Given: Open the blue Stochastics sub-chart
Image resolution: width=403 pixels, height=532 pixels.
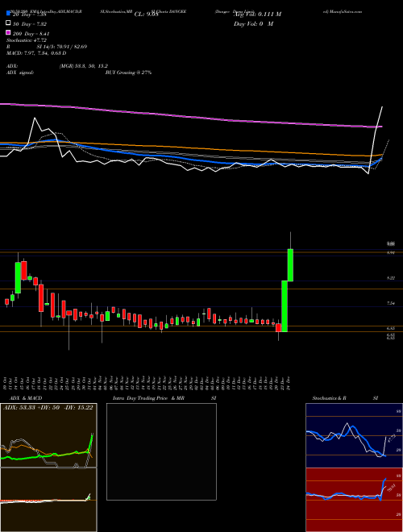Looking at the screenshot, I should (354, 435).
